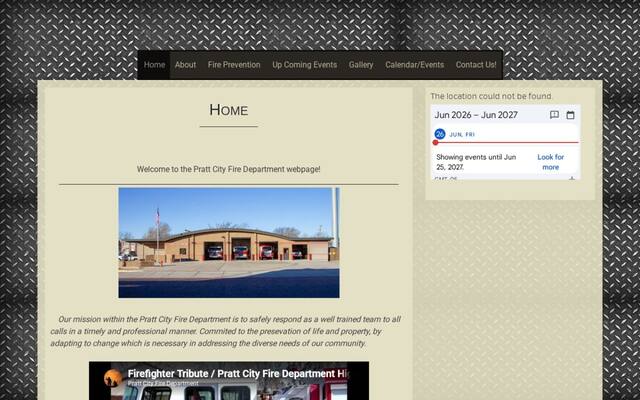Open the Gallery page
This screenshot has width=640, height=400.
click(x=361, y=65)
